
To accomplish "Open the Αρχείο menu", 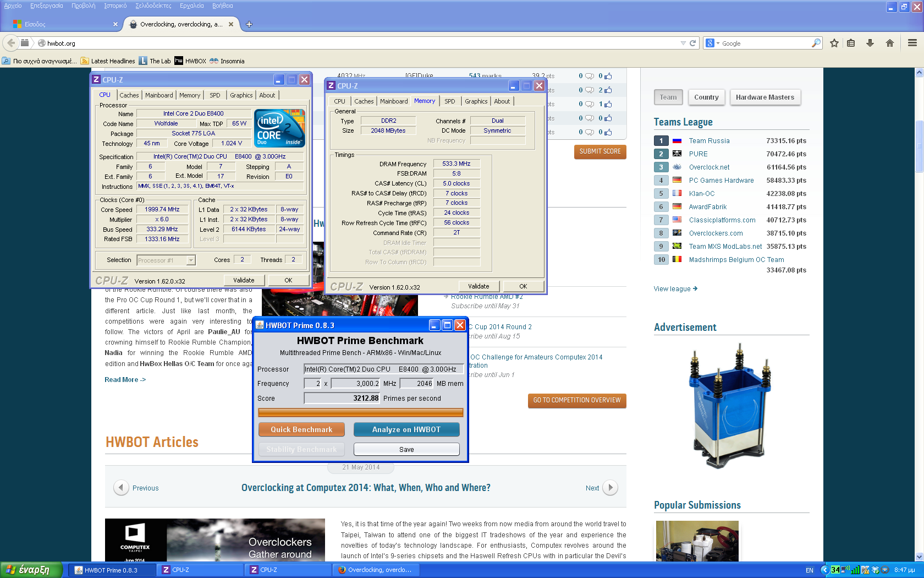I will (x=13, y=6).
